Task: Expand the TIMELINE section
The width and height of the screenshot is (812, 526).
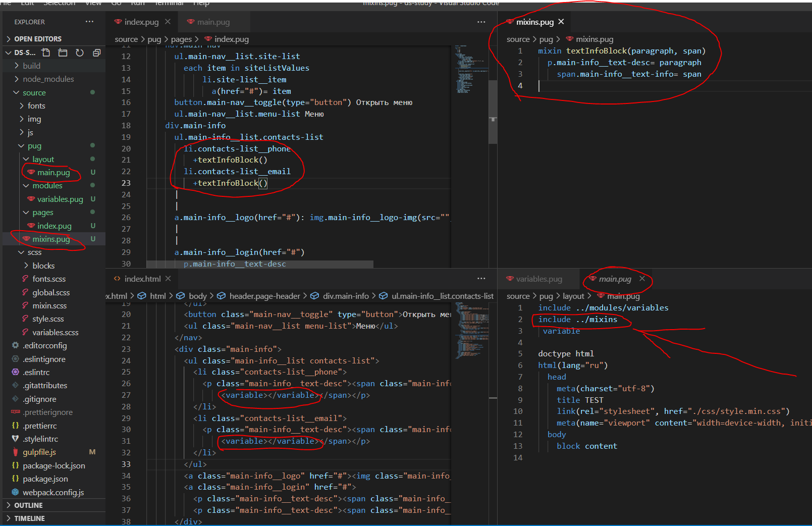Action: (x=29, y=518)
